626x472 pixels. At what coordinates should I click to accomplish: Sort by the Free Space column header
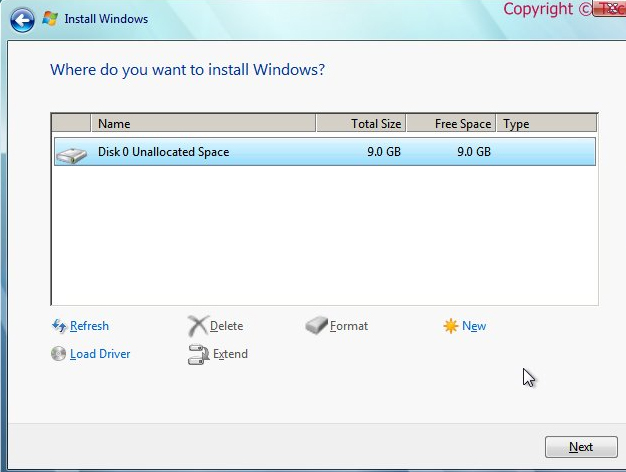[x=451, y=123]
